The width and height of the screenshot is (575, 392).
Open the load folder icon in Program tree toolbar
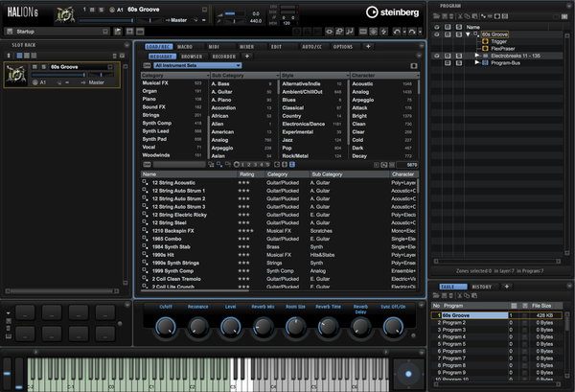436,16
